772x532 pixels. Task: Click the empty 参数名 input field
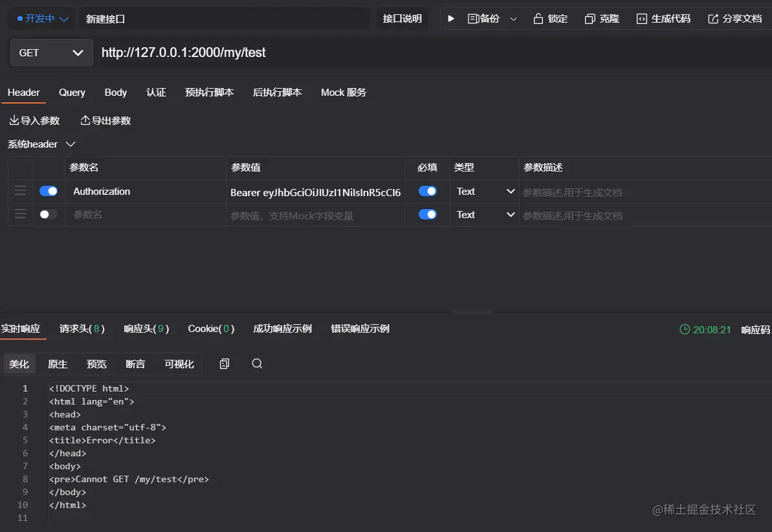(x=146, y=214)
